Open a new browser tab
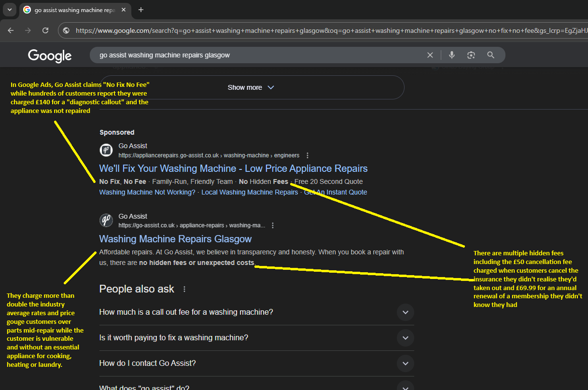Viewport: 588px width, 390px height. click(141, 10)
